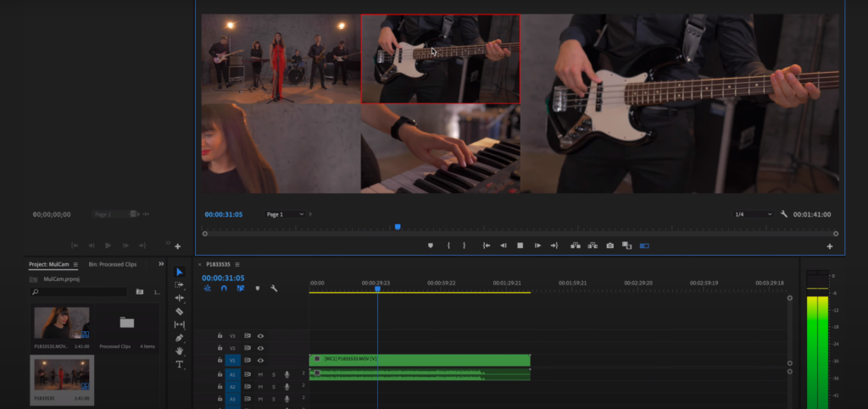Stop playback in the Program Monitor
Screen dimensions: 868x409
coord(520,246)
